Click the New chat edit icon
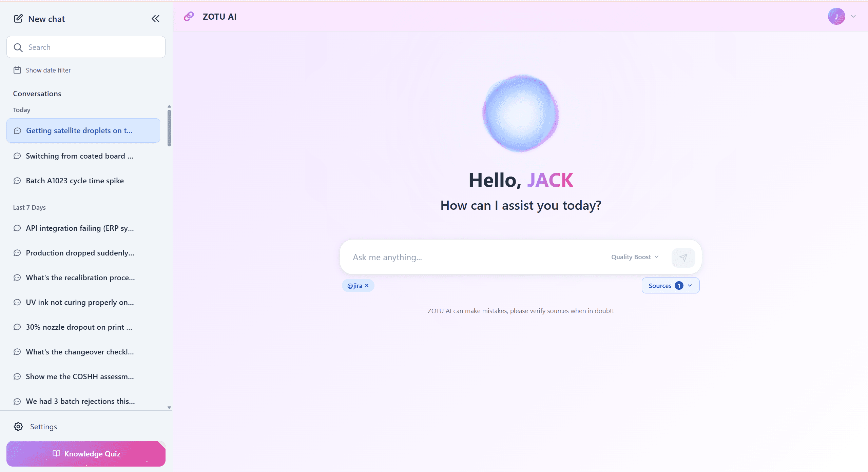Viewport: 868px width, 472px height. point(18,19)
